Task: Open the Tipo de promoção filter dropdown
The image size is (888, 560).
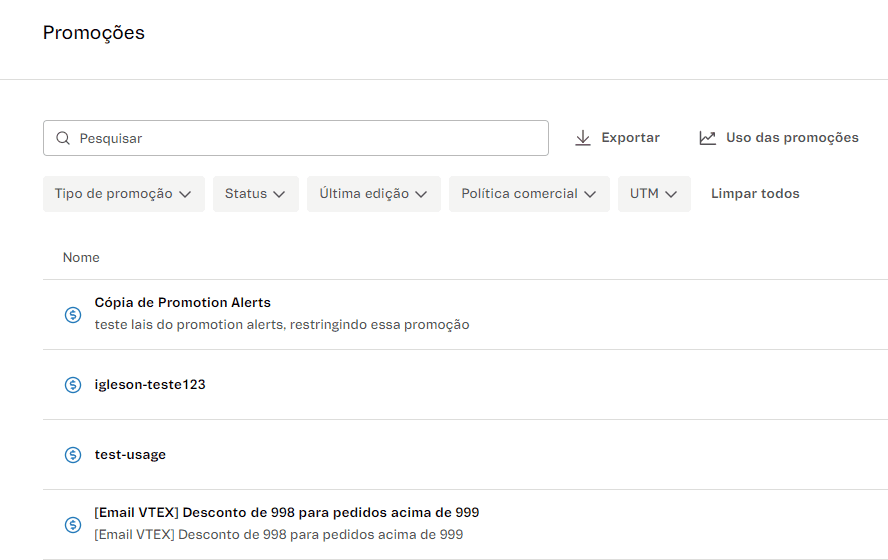Action: 123,194
